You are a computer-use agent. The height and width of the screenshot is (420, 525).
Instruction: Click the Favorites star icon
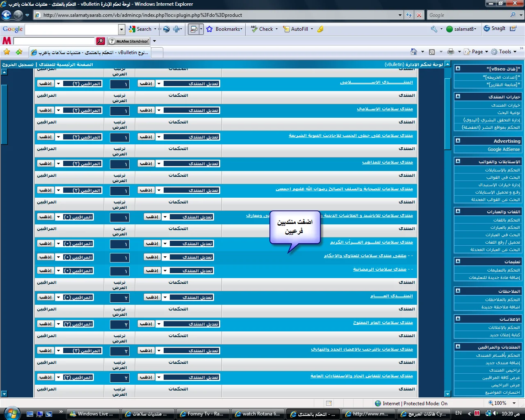(x=7, y=52)
